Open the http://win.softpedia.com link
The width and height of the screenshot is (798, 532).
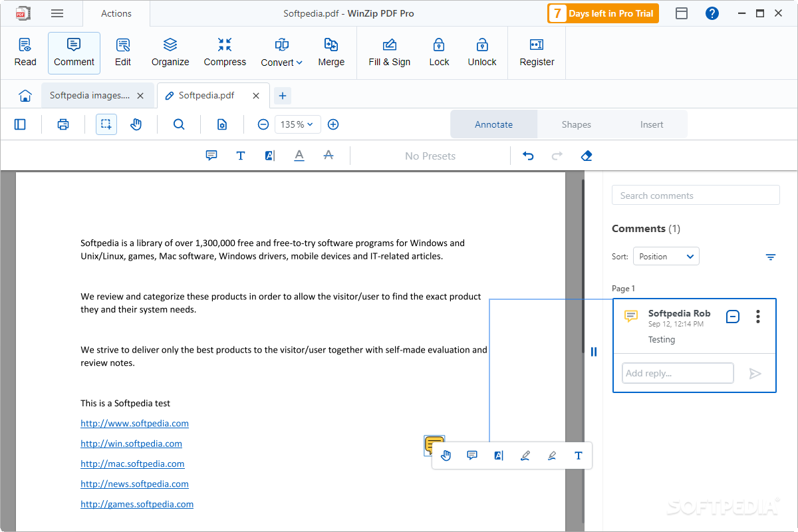(x=131, y=444)
